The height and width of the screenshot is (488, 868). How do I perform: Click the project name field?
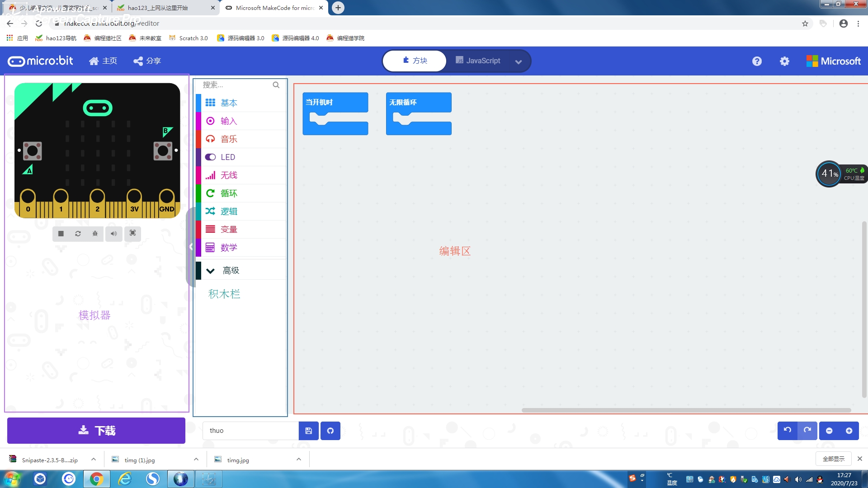(x=250, y=431)
